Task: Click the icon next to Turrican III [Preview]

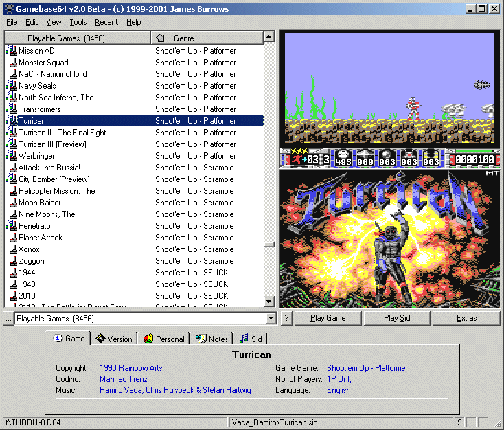Action: pyautogui.click(x=12, y=144)
